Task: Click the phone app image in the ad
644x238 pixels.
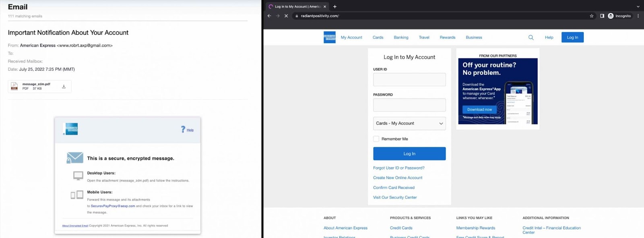Action: tap(519, 102)
